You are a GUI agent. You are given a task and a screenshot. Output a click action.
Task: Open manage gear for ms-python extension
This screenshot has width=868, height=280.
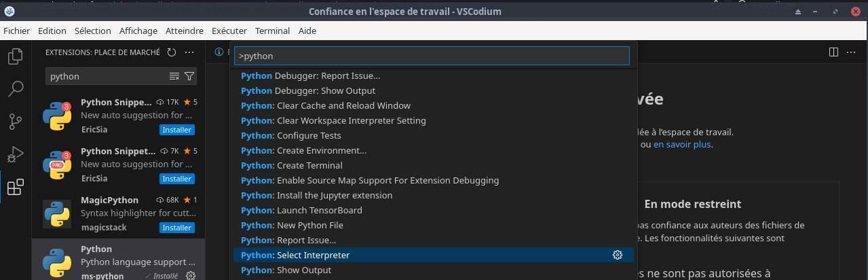[x=191, y=276]
